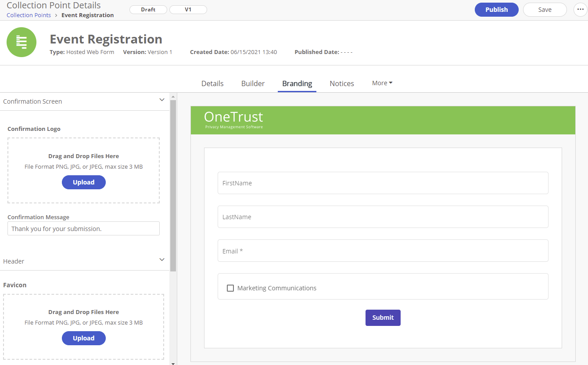Click the Submit button in form preview

[x=383, y=317]
